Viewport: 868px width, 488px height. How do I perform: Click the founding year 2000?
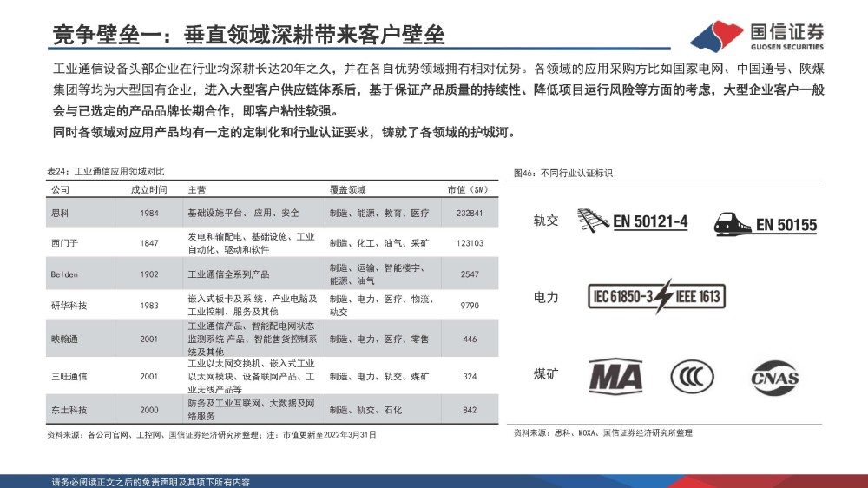pyautogui.click(x=149, y=410)
